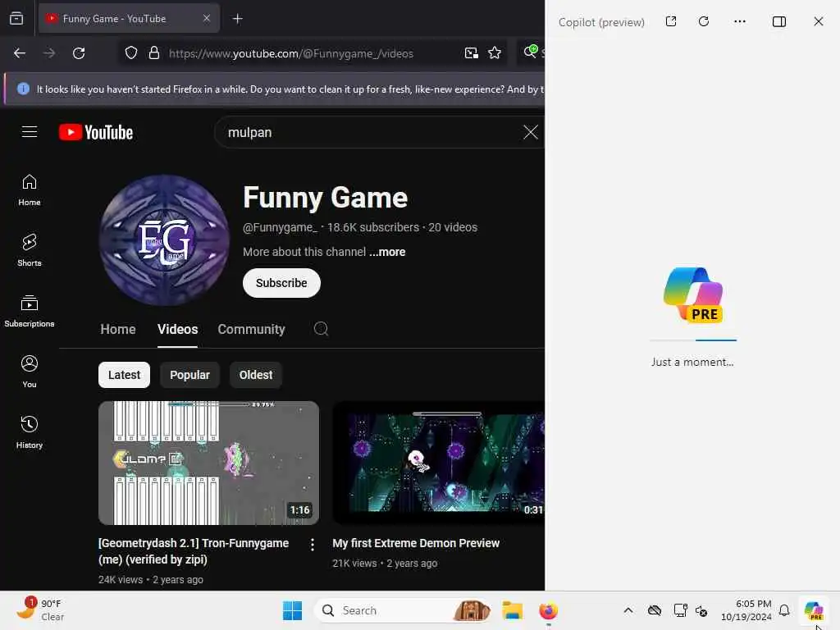
Task: Select the channel Videos tab
Action: (177, 330)
